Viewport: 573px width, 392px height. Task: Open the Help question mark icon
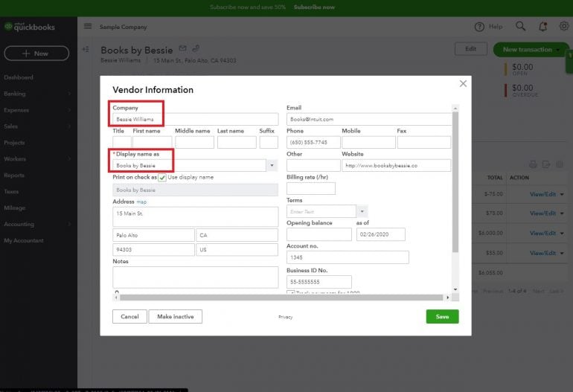[480, 27]
